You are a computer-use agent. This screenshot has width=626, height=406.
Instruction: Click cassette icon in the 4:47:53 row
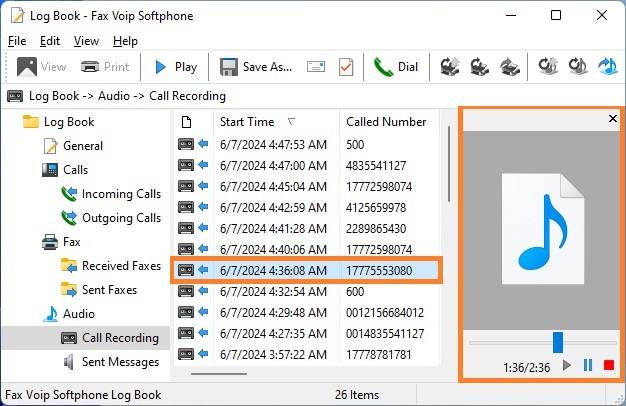pos(186,144)
